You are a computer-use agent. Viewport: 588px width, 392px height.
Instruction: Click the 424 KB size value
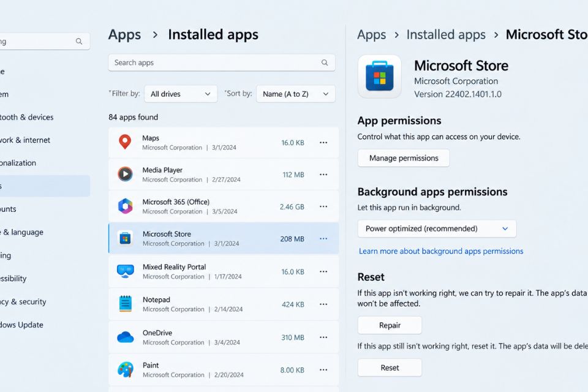[293, 304]
